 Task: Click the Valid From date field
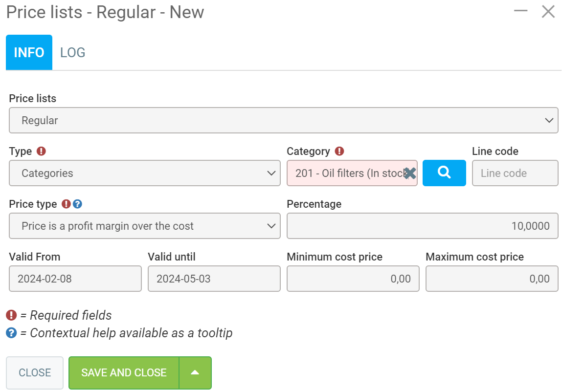[x=75, y=279]
